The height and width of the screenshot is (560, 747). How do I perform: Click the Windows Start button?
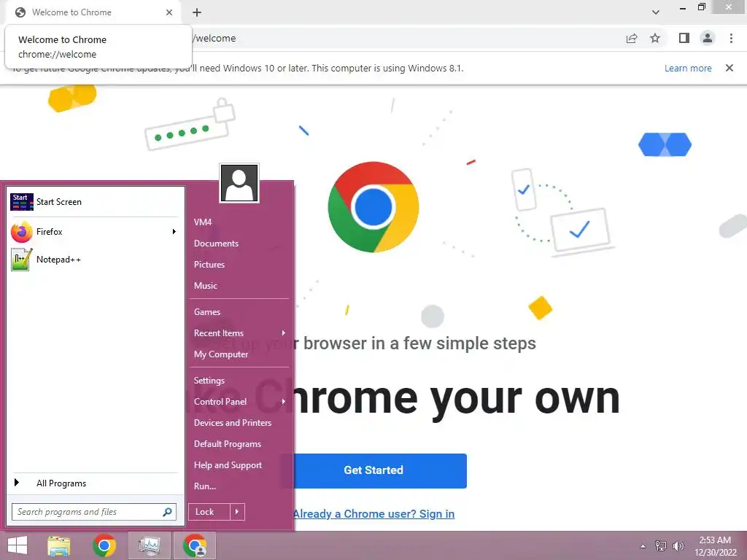[x=18, y=545]
